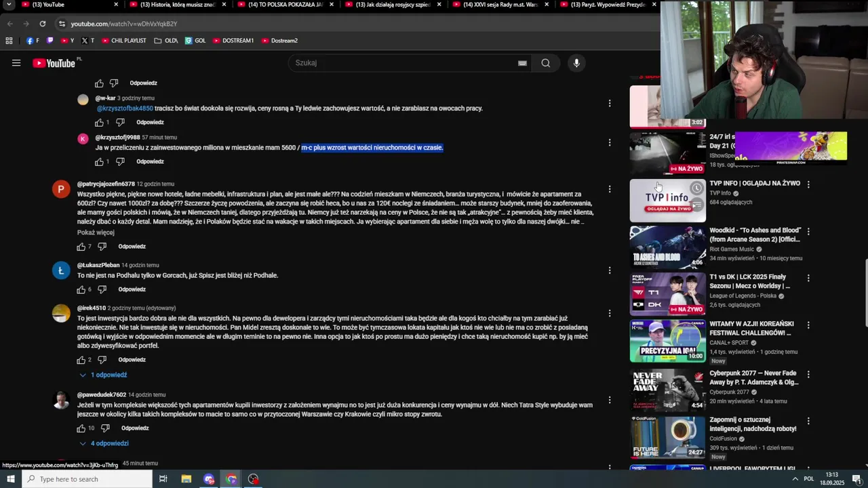Open CHIL PLAYLIST bookmark
868x488 pixels.
[x=123, y=41]
